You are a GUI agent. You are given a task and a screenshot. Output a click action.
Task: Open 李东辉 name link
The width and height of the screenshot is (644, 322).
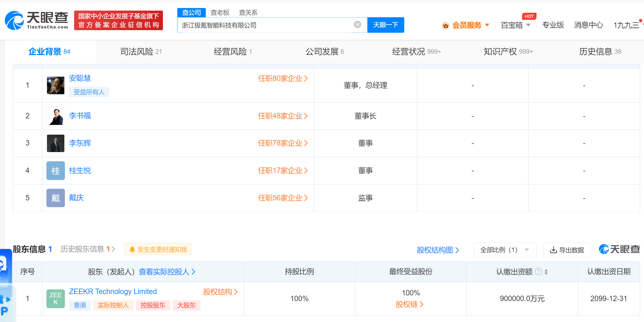pos(80,143)
